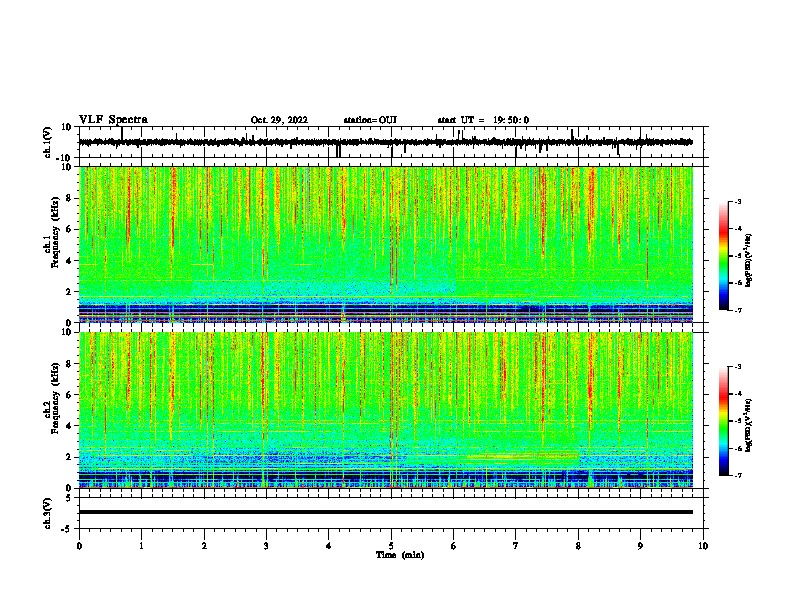Click the time axis tick label "0"
Image resolution: width=792 pixels, height=612 pixels.
pyautogui.click(x=79, y=546)
